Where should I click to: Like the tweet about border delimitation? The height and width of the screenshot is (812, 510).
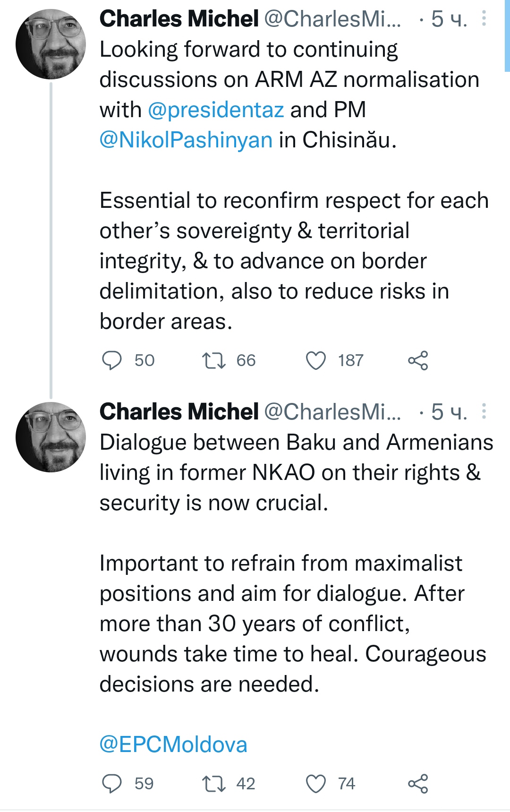[316, 361]
